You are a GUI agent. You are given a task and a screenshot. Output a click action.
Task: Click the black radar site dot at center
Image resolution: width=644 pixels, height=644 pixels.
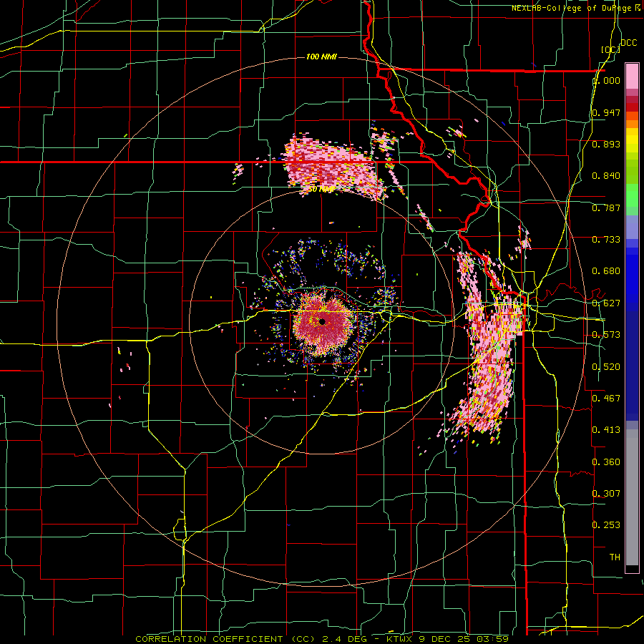point(323,321)
